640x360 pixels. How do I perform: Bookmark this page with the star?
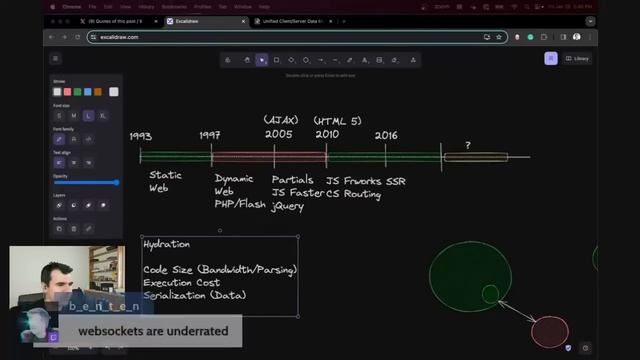click(499, 37)
